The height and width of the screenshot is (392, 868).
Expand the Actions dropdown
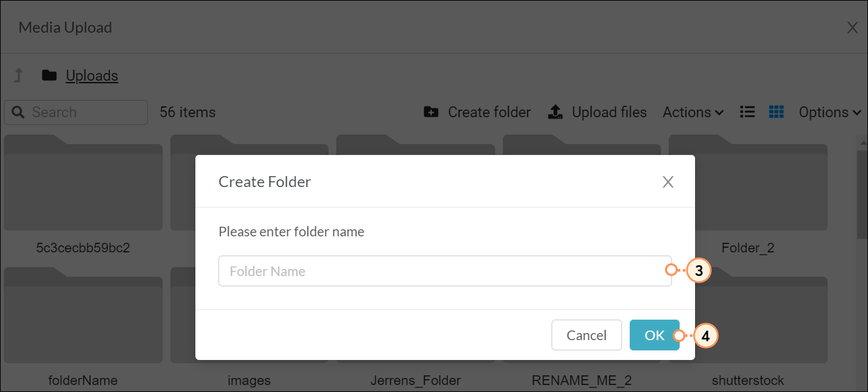point(693,112)
